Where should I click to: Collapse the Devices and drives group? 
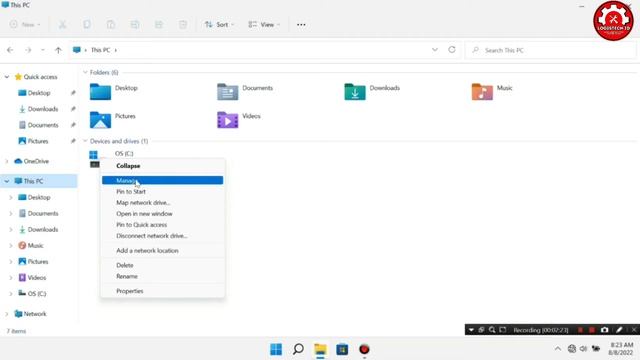click(85, 141)
